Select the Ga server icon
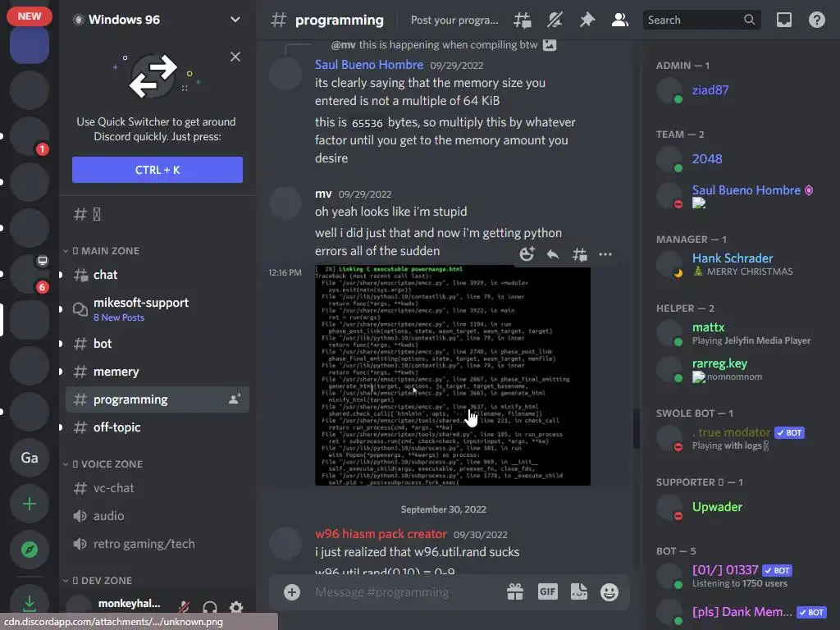Viewport: 840px width, 630px height. point(30,458)
